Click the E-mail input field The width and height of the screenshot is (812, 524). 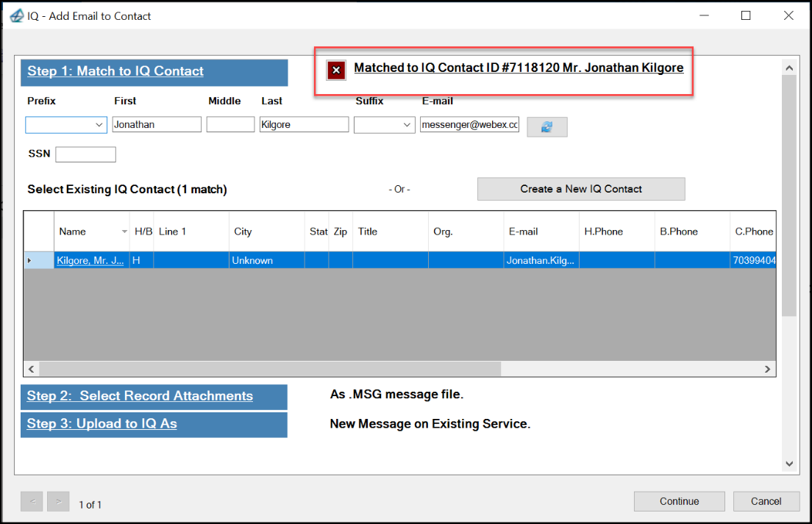469,125
